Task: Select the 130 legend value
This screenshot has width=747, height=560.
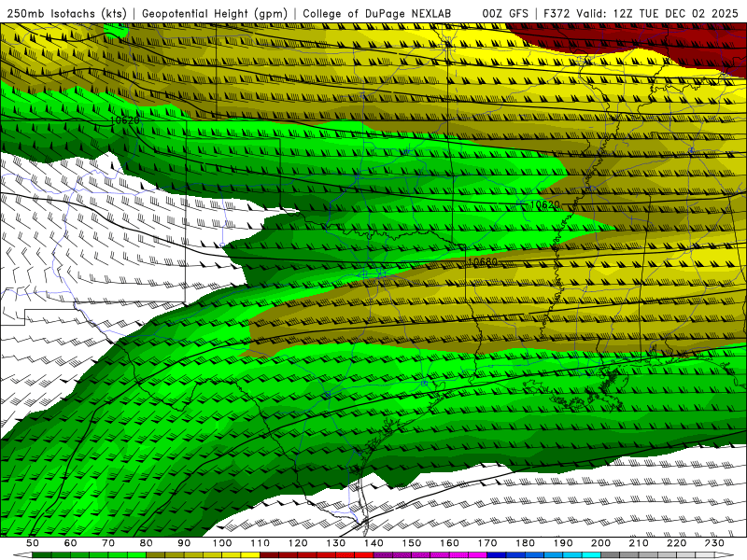Action: click(x=336, y=543)
